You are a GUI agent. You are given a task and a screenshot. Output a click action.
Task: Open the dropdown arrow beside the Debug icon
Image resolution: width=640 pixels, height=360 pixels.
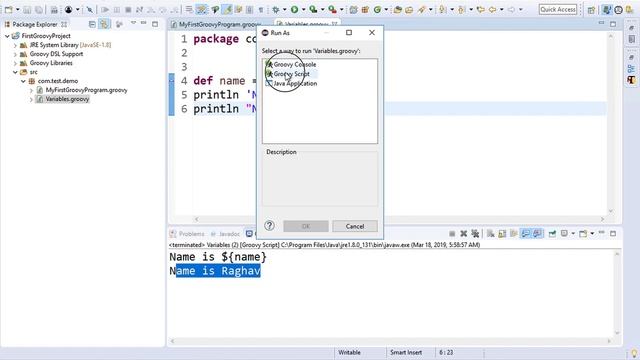[x=284, y=9]
